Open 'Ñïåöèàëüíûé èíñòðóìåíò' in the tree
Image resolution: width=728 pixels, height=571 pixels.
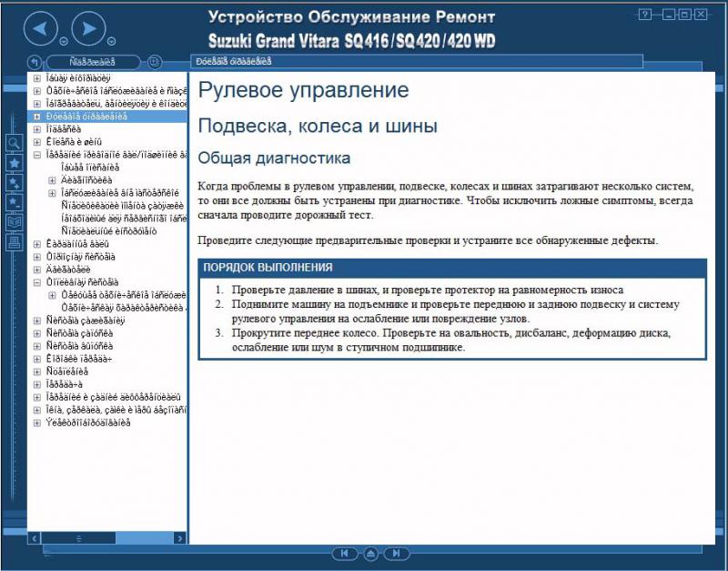click(x=108, y=231)
